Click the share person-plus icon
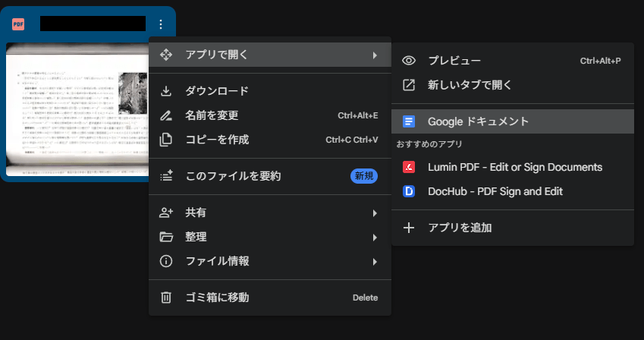The width and height of the screenshot is (644, 340). tap(166, 212)
